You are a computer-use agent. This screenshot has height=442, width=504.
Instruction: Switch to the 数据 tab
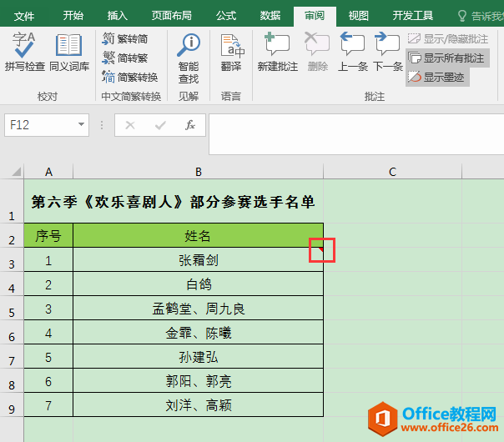(270, 16)
